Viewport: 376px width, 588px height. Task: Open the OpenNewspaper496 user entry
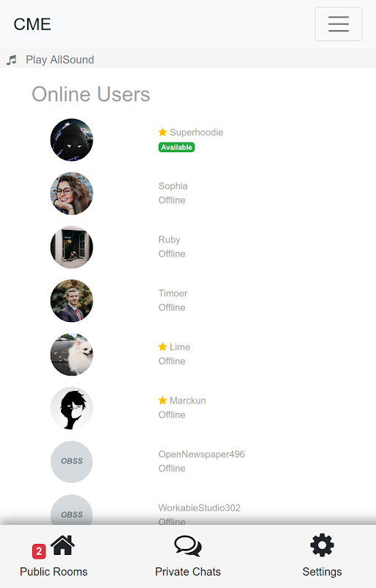201,462
